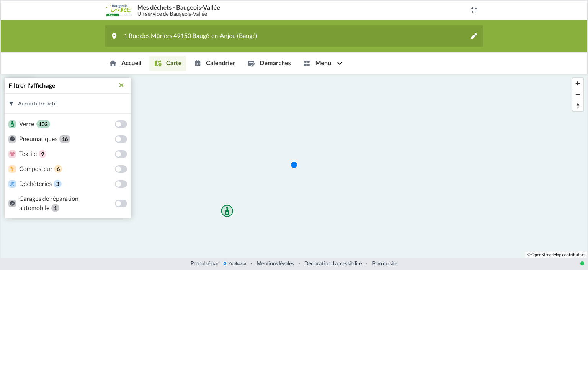Viewport: 588px width, 368px height.
Task: Zoom in on the map
Action: 578,84
